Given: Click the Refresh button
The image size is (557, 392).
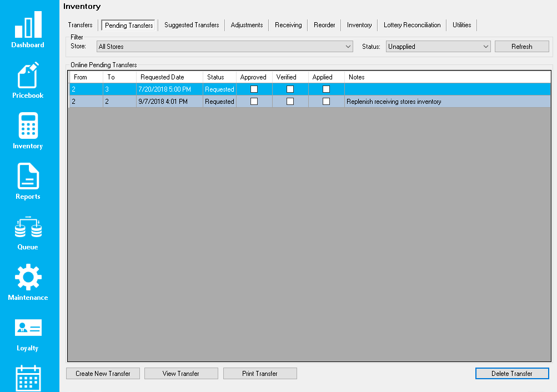Looking at the screenshot, I should tap(522, 47).
